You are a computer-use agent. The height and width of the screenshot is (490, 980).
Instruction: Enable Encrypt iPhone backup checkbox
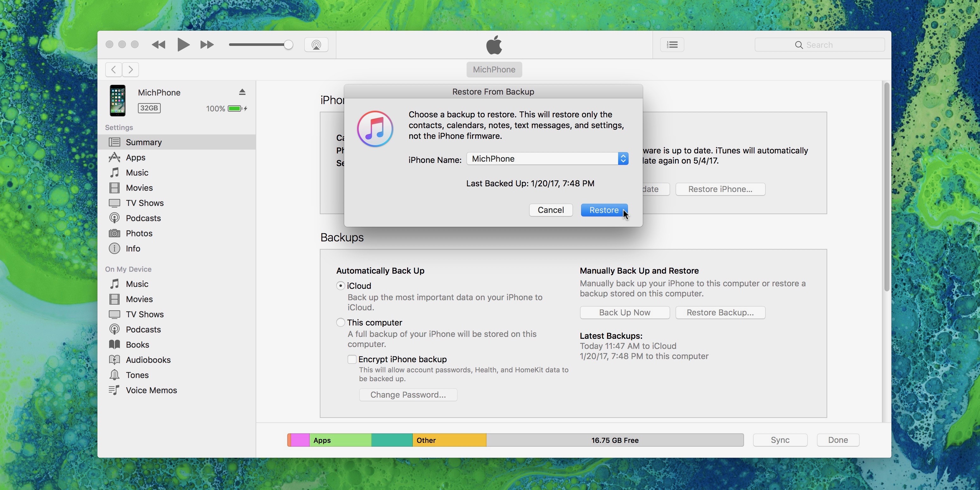352,359
